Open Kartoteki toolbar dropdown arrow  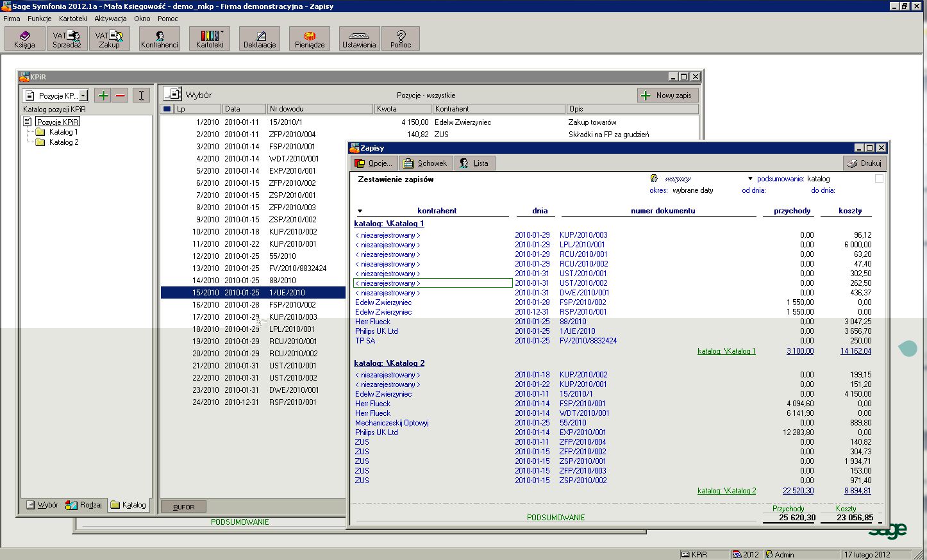[222, 31]
